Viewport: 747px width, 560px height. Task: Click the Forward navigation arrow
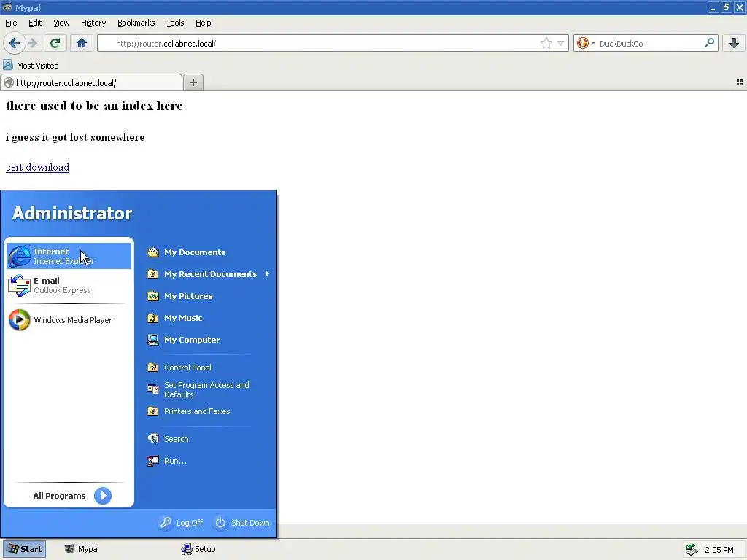click(32, 43)
